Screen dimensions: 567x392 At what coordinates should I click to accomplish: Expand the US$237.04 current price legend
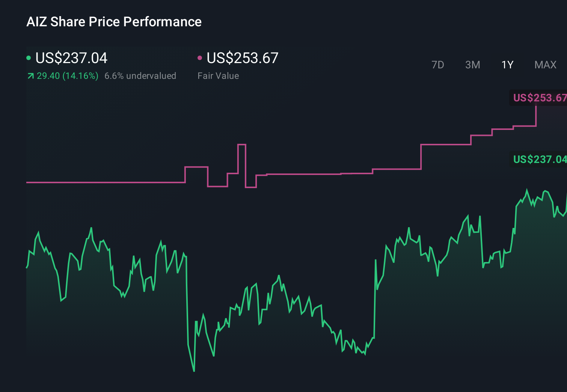click(71, 58)
